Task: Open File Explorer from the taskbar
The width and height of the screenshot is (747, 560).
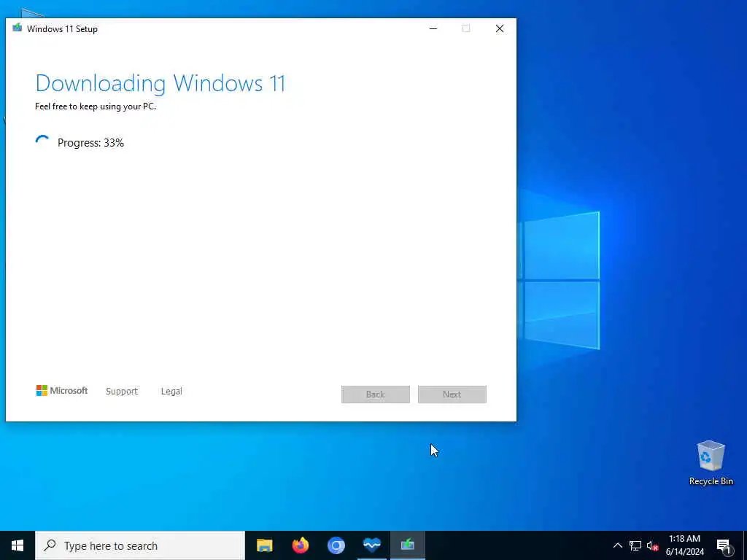Action: [x=264, y=545]
